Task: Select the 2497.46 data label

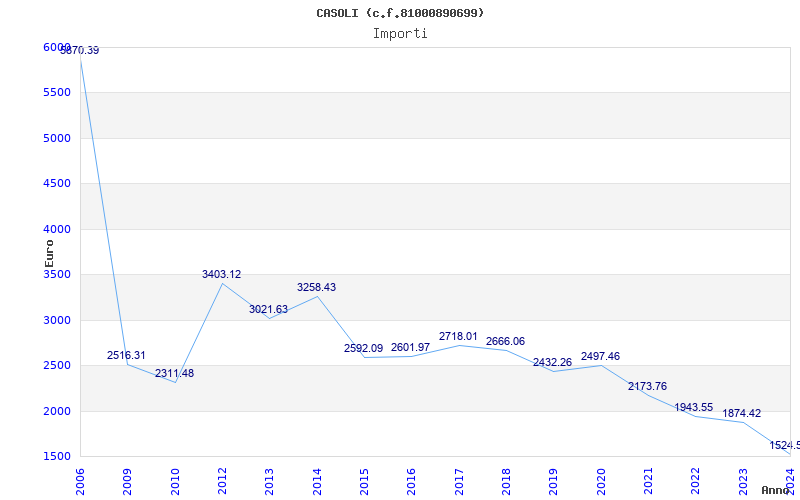Action: tap(601, 357)
